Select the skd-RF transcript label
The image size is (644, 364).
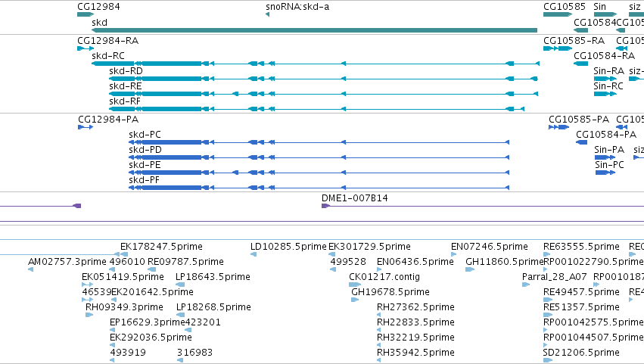tap(124, 101)
